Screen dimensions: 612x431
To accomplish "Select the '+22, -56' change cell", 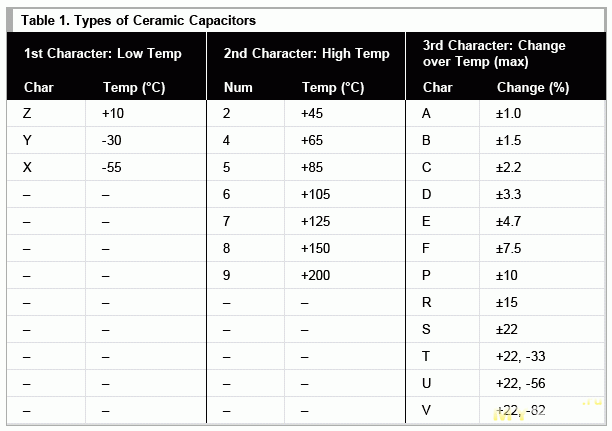I will (x=520, y=384).
